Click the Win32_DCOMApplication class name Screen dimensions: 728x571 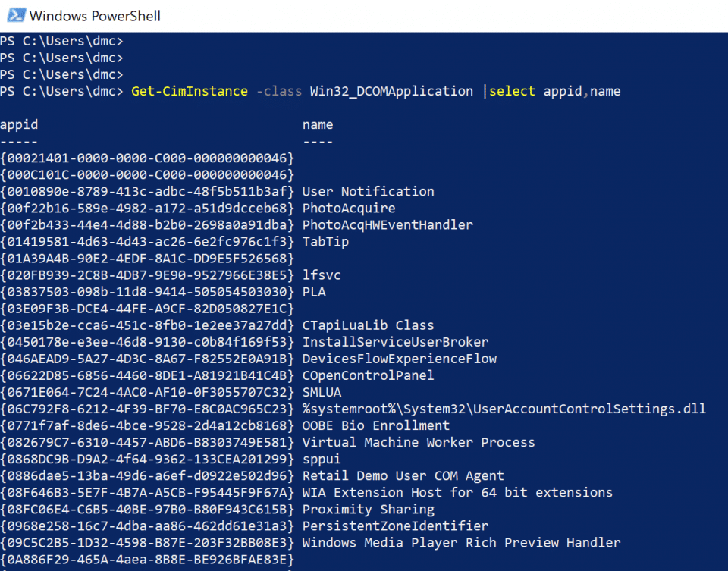pos(391,91)
